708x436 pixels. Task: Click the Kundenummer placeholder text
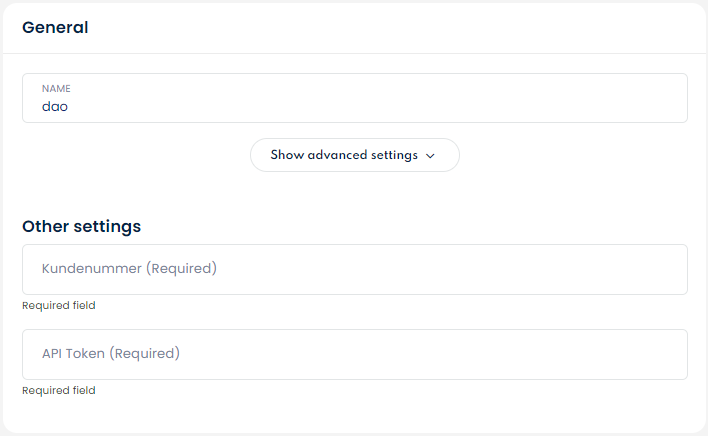click(129, 269)
